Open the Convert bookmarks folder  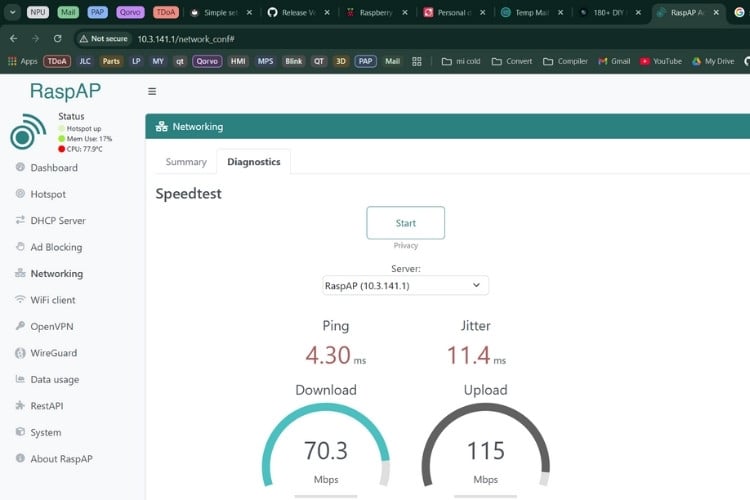(x=512, y=61)
